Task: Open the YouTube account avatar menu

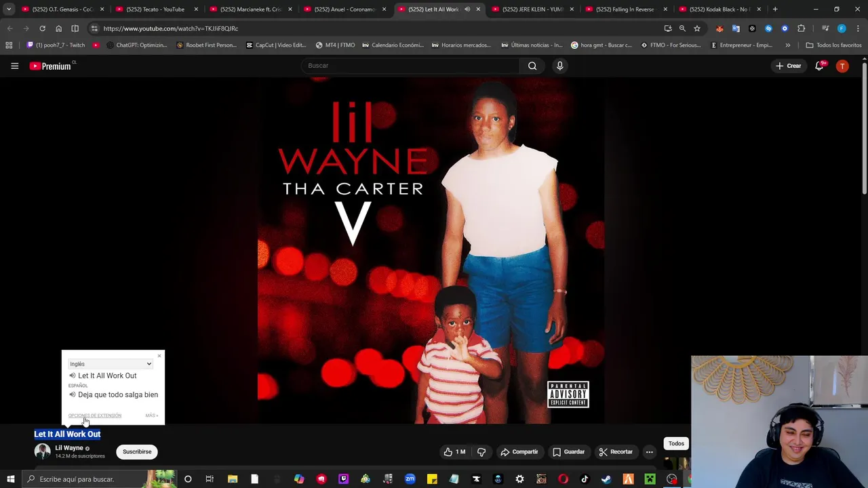Action: [842, 66]
